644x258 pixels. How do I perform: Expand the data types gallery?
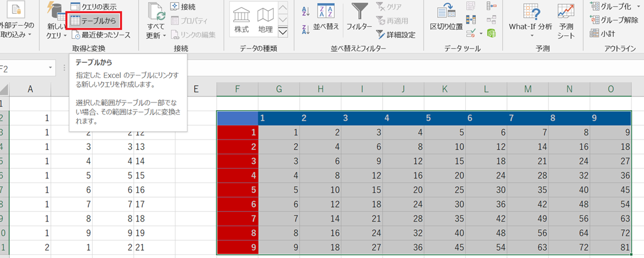283,32
